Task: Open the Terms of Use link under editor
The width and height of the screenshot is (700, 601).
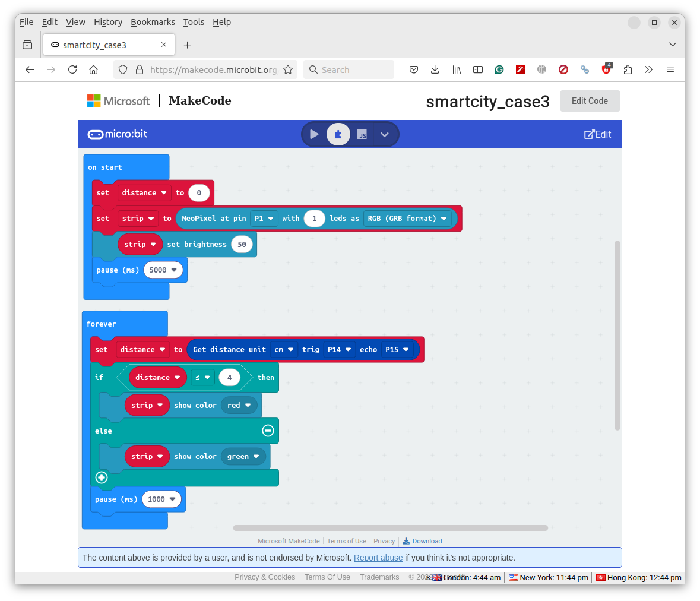Action: [x=346, y=541]
